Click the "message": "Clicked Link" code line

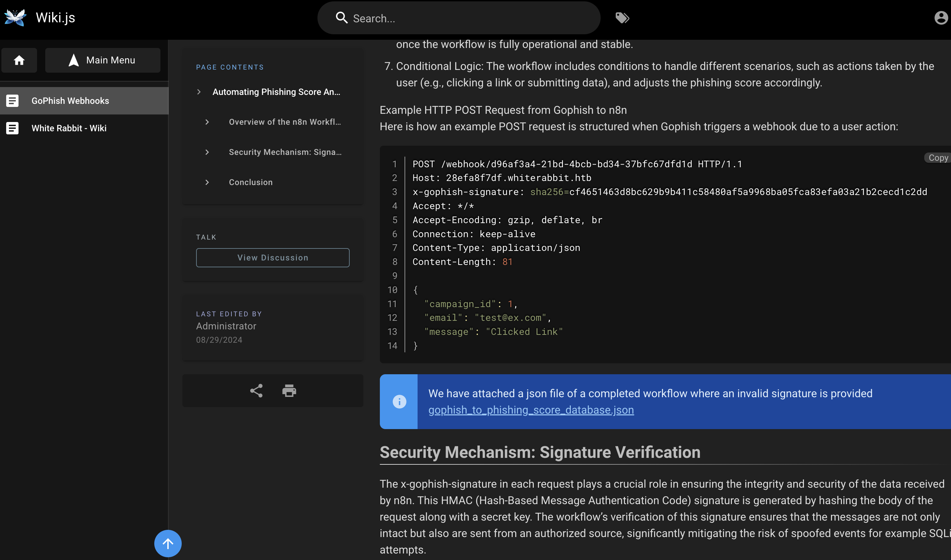tap(494, 332)
